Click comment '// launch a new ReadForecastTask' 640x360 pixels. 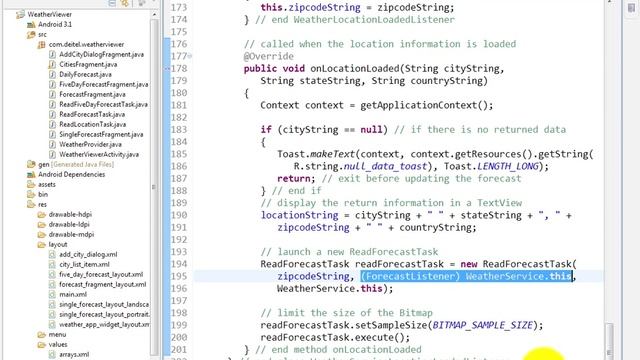pos(349,252)
